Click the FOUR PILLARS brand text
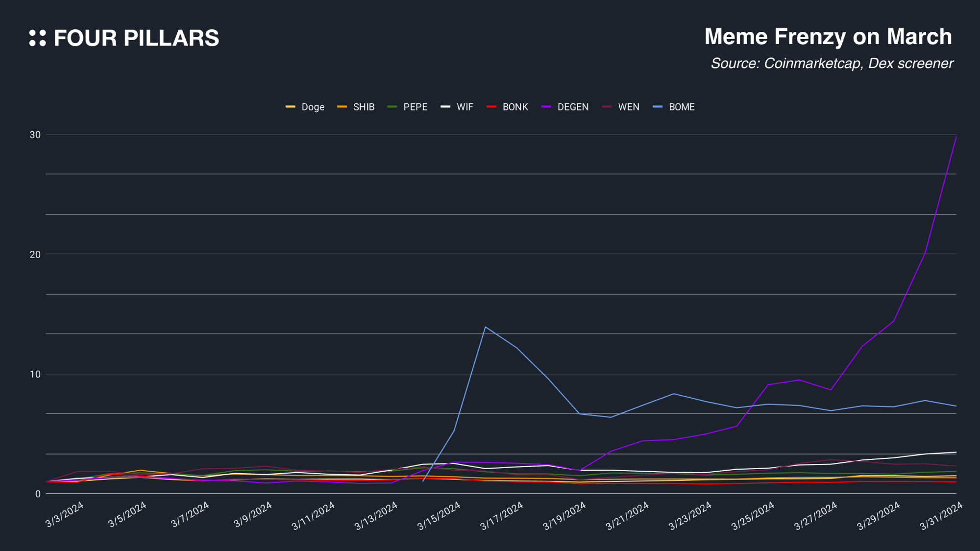This screenshot has width=980, height=551. 136,38
